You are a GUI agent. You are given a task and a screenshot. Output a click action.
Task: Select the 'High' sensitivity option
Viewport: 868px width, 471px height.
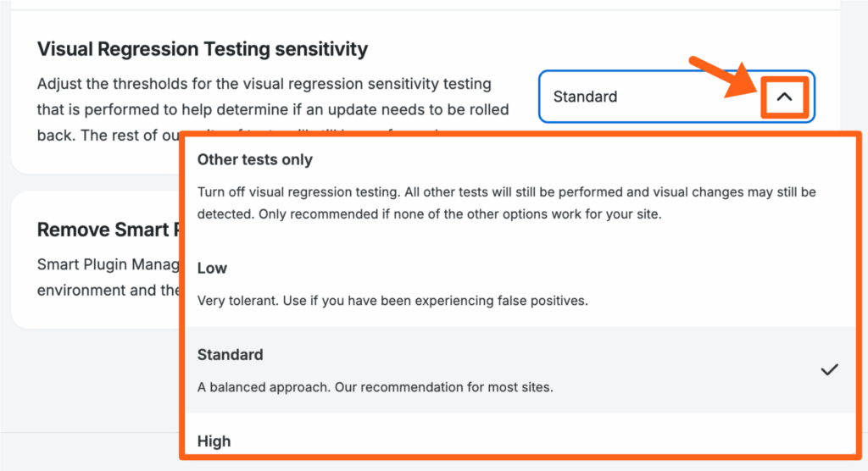point(214,441)
